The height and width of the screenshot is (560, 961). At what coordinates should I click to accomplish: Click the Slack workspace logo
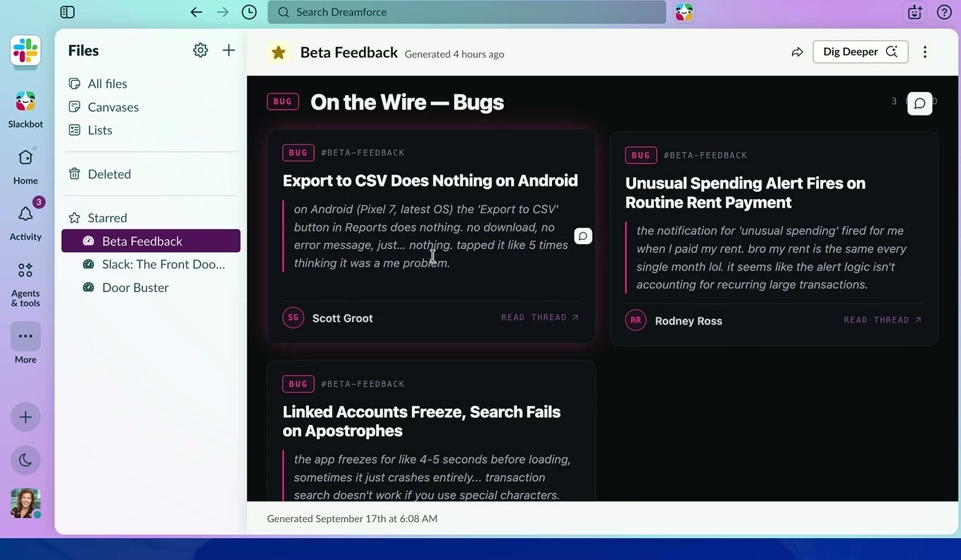(x=25, y=51)
